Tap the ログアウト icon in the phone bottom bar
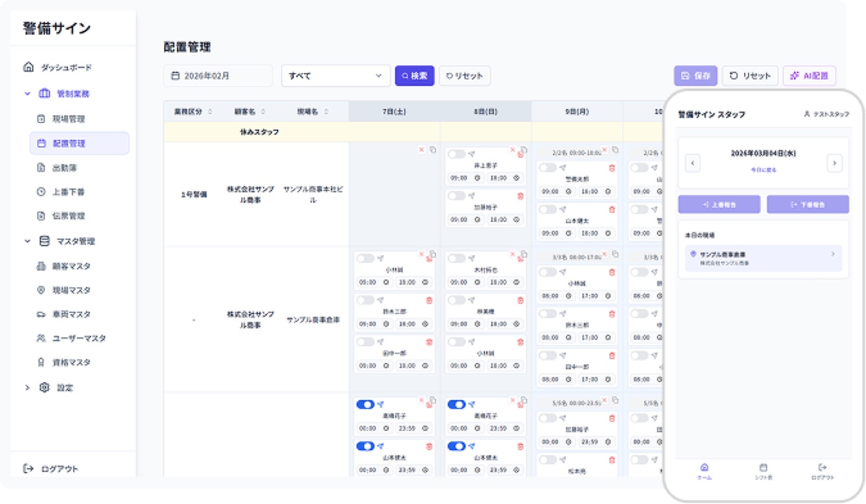This screenshot has width=866, height=504. tap(822, 468)
